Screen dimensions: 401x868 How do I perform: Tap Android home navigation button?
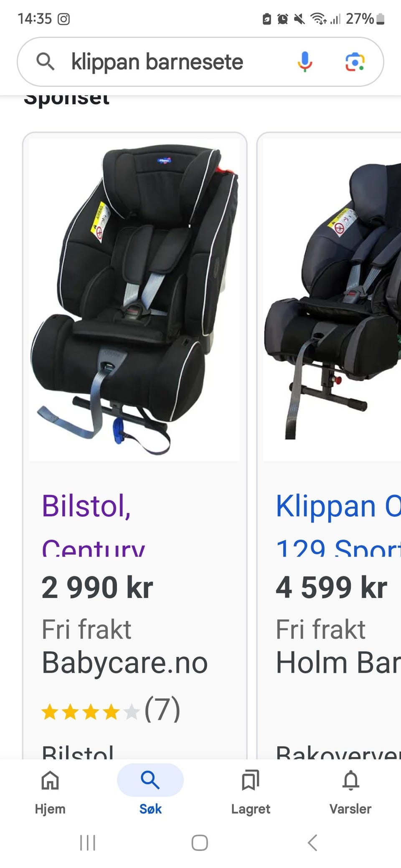click(x=200, y=843)
